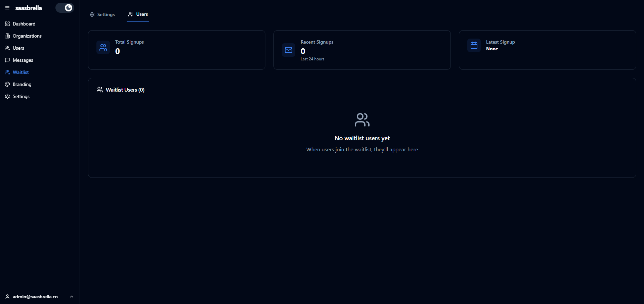Open admin@saasbrella.co account dropdown
644x304 pixels.
(35, 297)
